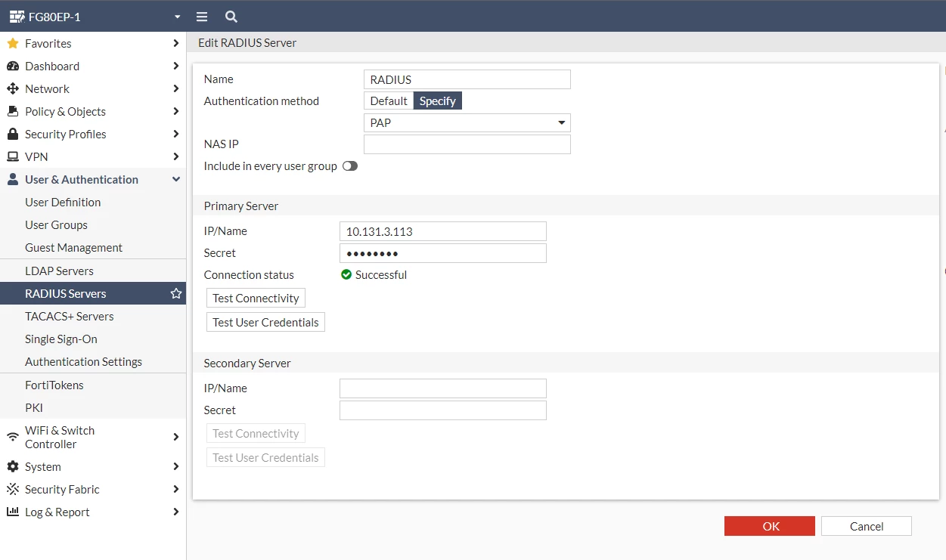Image resolution: width=946 pixels, height=560 pixels.
Task: Click the FortiGate device icon beside FG80EP-1
Action: [17, 17]
